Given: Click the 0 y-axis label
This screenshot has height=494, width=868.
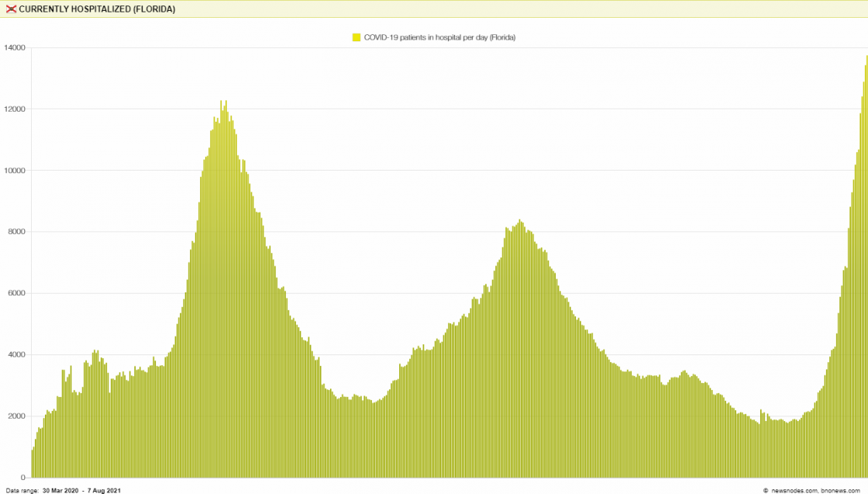Looking at the screenshot, I should (23, 478).
